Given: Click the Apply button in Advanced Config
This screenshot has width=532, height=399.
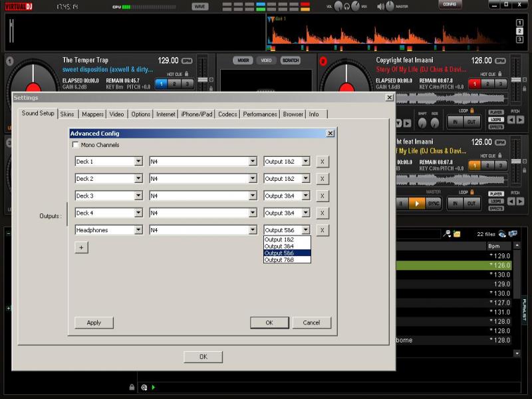Looking at the screenshot, I should 94,323.
